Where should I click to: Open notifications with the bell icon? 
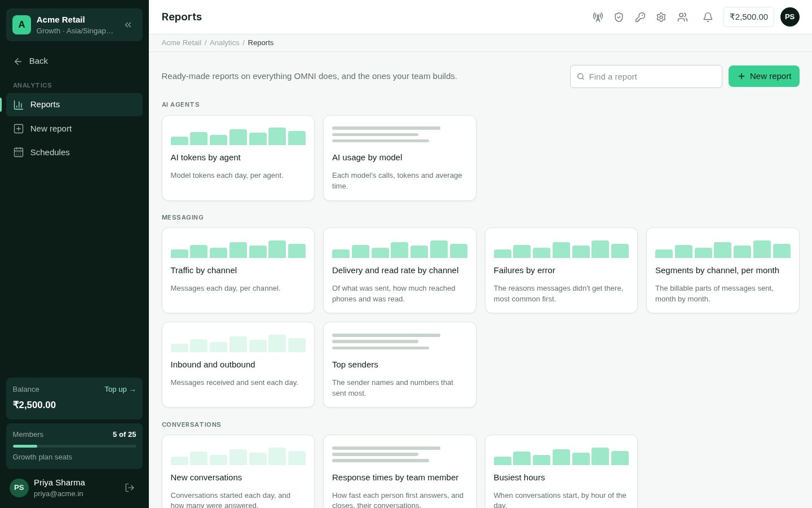(x=708, y=17)
